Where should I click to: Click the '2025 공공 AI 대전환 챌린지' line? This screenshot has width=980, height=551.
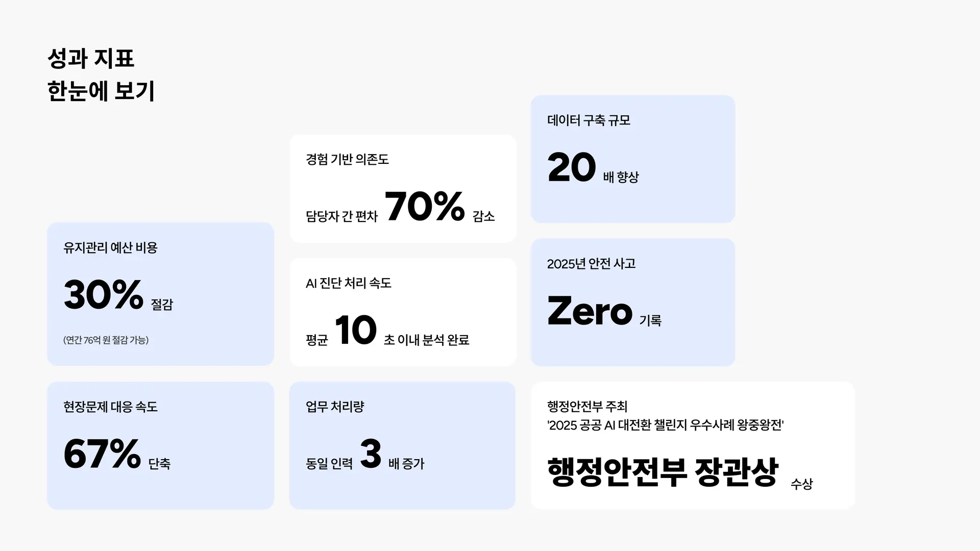click(x=665, y=425)
